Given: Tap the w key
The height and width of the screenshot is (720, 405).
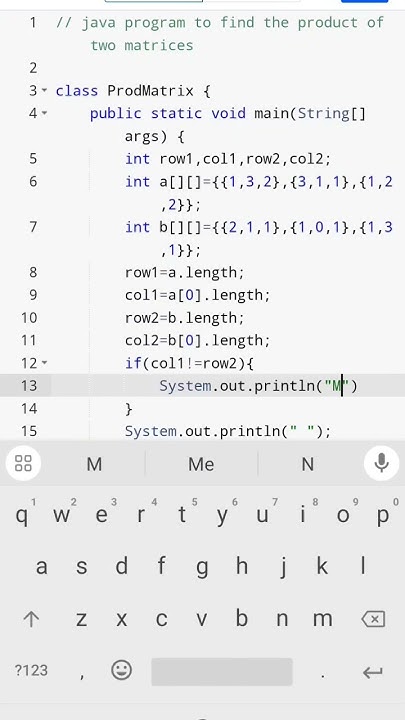Looking at the screenshot, I should pyautogui.click(x=61, y=515).
